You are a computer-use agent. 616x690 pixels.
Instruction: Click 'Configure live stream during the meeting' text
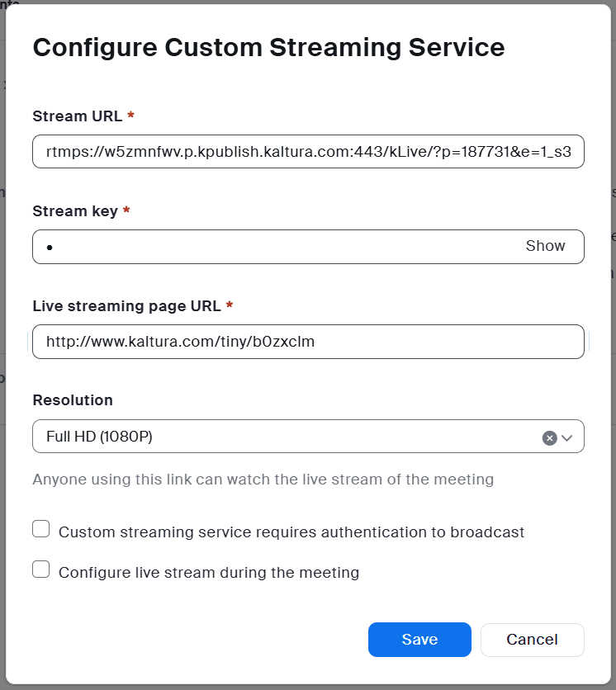click(x=209, y=572)
